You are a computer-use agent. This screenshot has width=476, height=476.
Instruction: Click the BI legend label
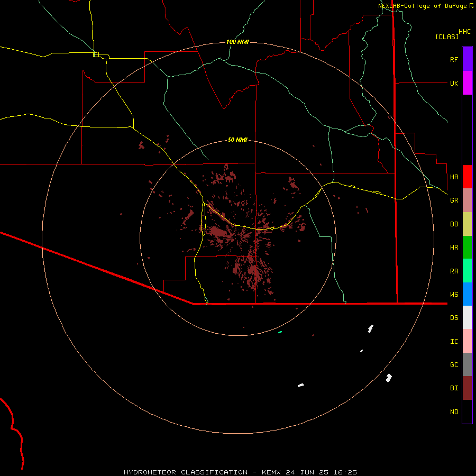[454, 388]
